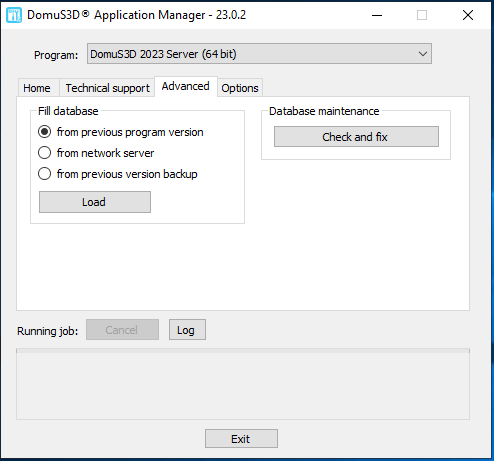494x461 pixels.
Task: Go to the Options tab
Action: pyautogui.click(x=240, y=88)
